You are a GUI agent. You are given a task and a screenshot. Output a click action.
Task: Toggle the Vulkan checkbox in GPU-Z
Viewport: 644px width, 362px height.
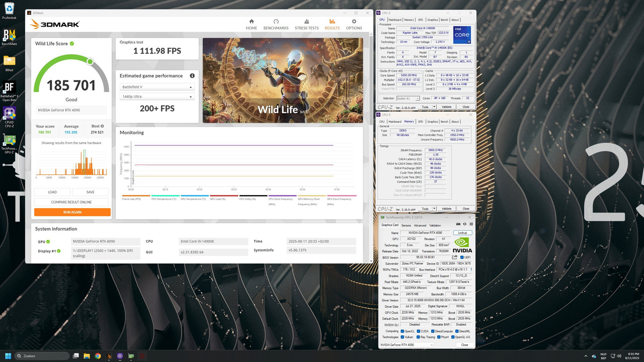click(403, 337)
